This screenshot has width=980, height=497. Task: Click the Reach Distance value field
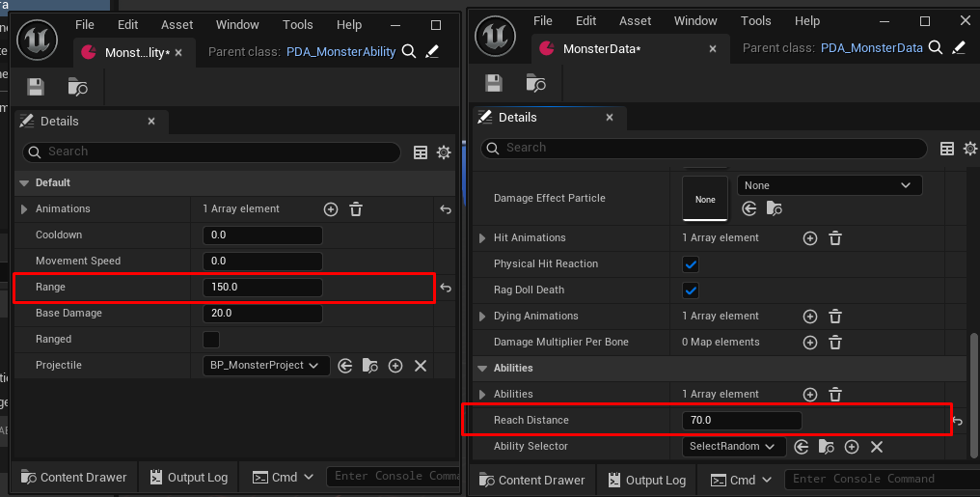click(x=741, y=421)
